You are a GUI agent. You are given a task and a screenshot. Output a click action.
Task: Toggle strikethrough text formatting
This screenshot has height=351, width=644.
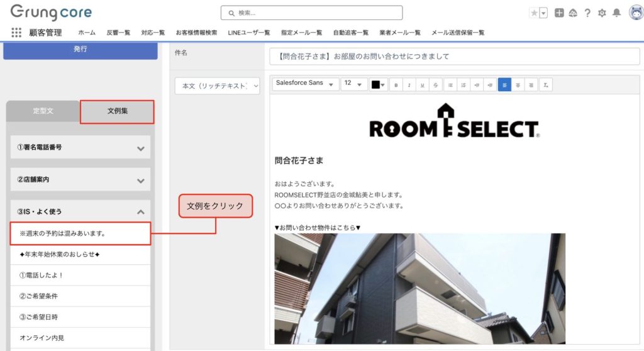point(436,84)
